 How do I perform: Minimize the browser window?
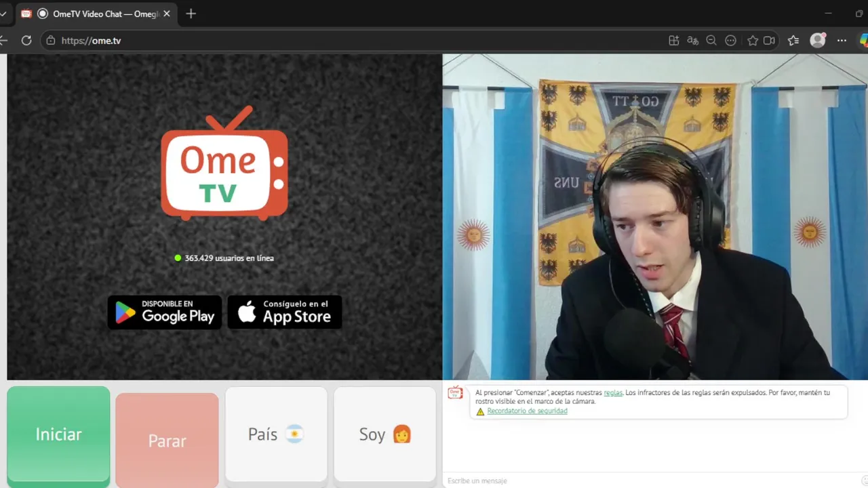828,14
